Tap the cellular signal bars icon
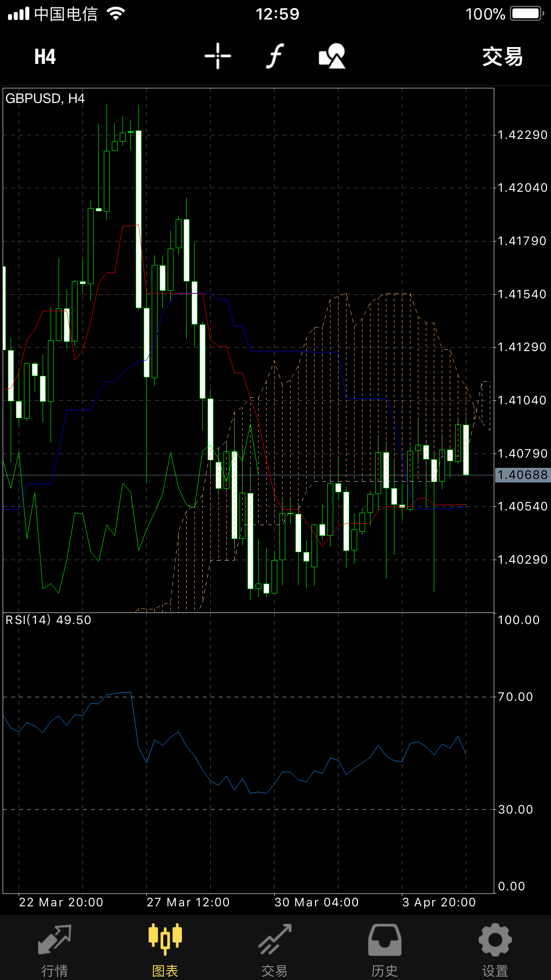The width and height of the screenshot is (551, 980). [x=19, y=14]
